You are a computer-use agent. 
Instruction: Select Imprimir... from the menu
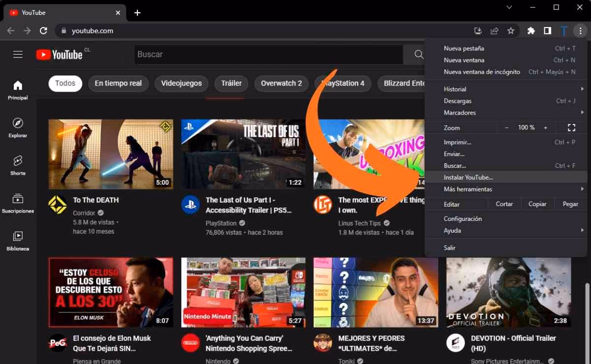(506, 142)
